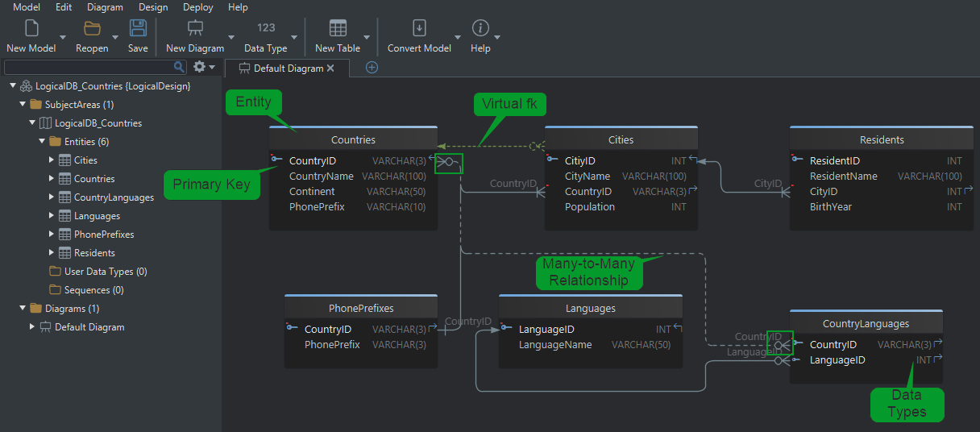
Task: Select PhonePrefixes in the entity tree
Action: (104, 234)
